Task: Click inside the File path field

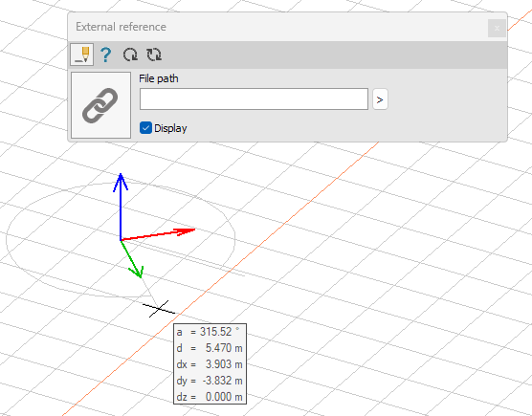Action: point(254,99)
